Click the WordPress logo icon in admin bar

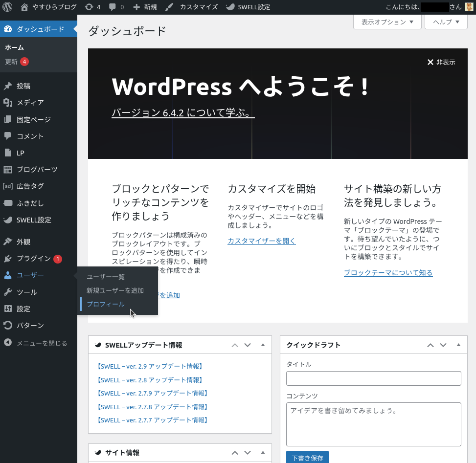(7, 7)
